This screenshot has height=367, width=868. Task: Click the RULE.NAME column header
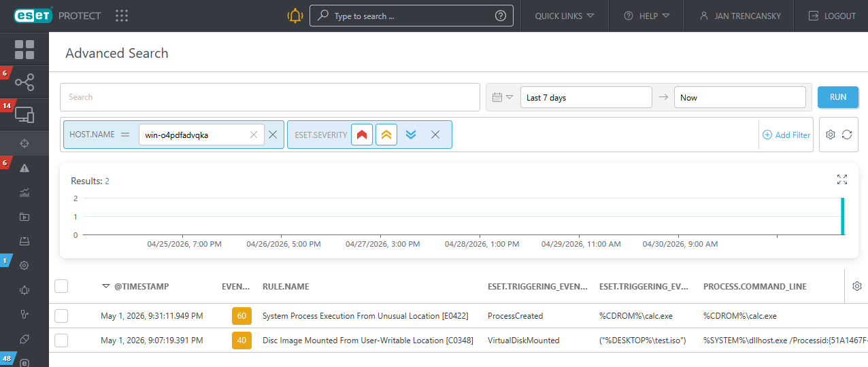point(286,286)
